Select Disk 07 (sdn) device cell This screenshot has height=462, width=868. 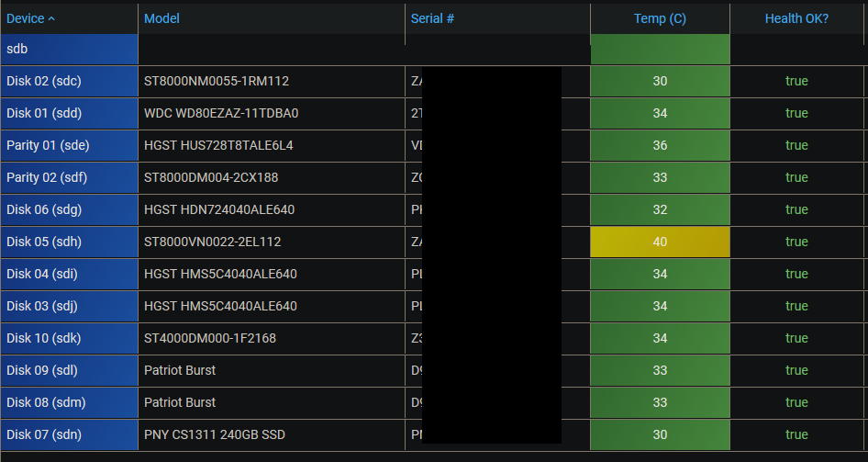[69, 434]
